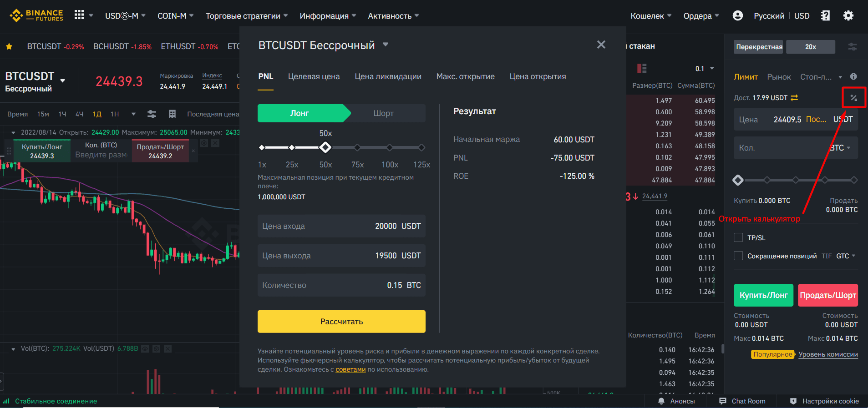Screen dimensions: 868x408
Task: Open more chart intervals dropdown arrow
Action: [133, 114]
